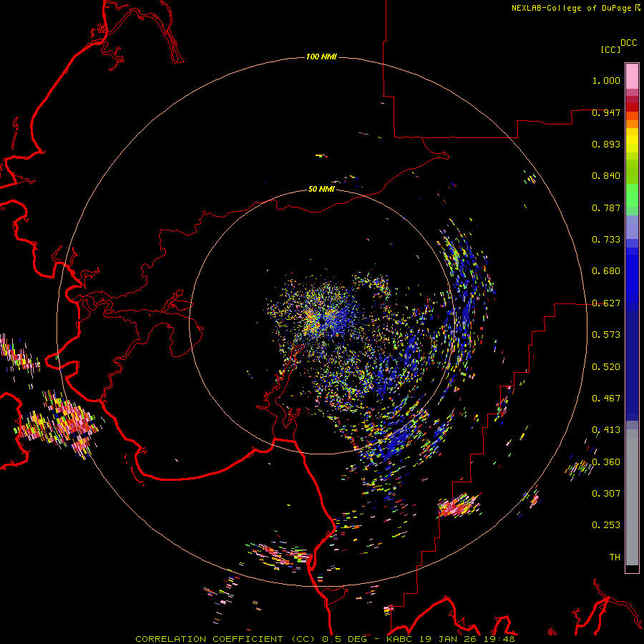Click the periwinkle band on color scale
The height and width of the screenshot is (644, 644).
(x=632, y=228)
